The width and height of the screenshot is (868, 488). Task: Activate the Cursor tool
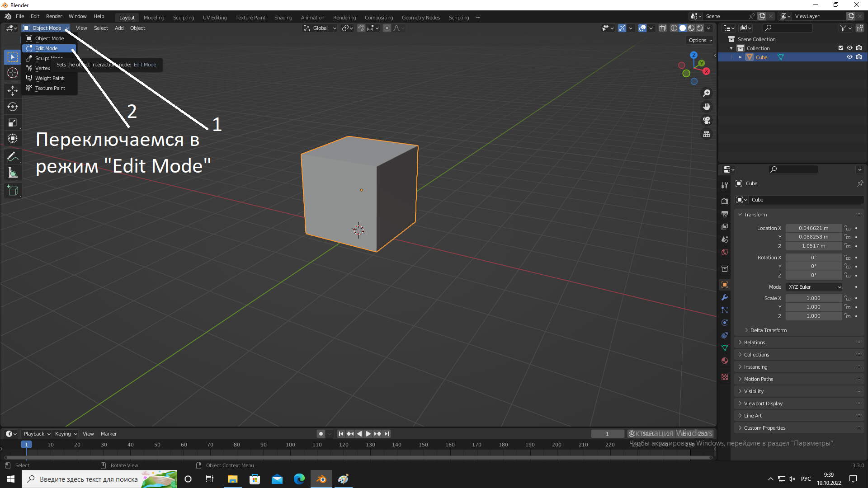[x=12, y=73]
